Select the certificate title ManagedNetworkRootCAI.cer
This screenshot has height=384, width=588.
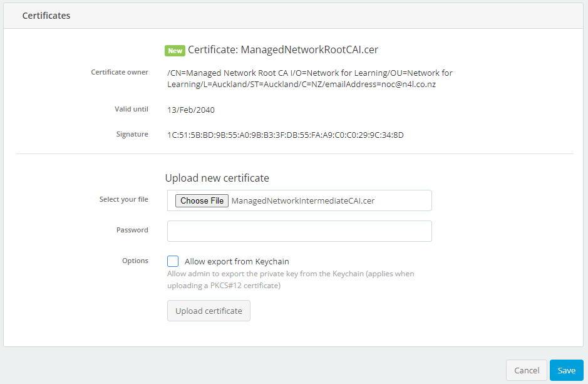282,50
